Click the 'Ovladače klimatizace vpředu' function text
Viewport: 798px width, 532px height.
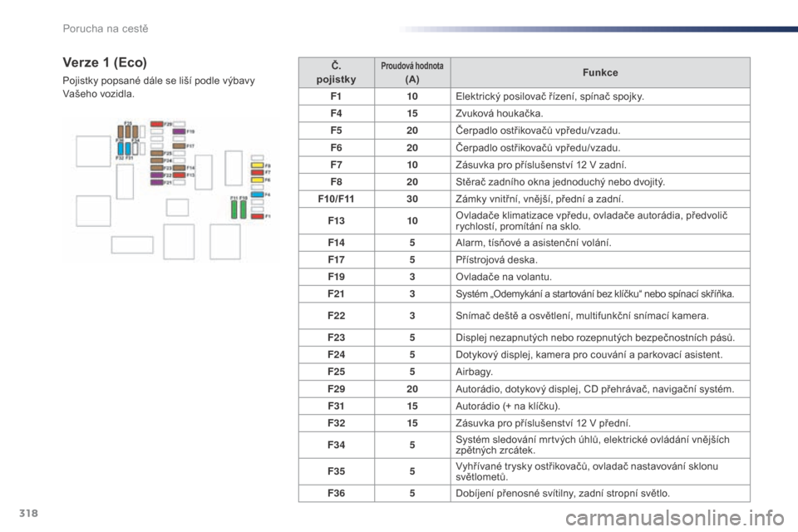point(591,220)
